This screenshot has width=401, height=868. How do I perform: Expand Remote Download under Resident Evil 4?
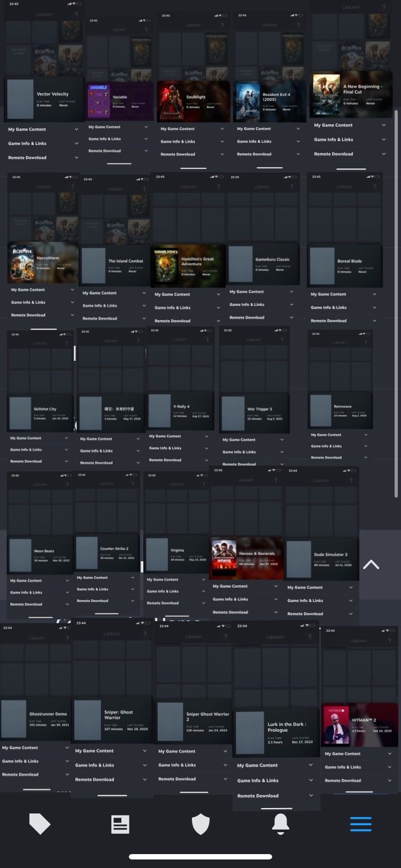click(268, 154)
